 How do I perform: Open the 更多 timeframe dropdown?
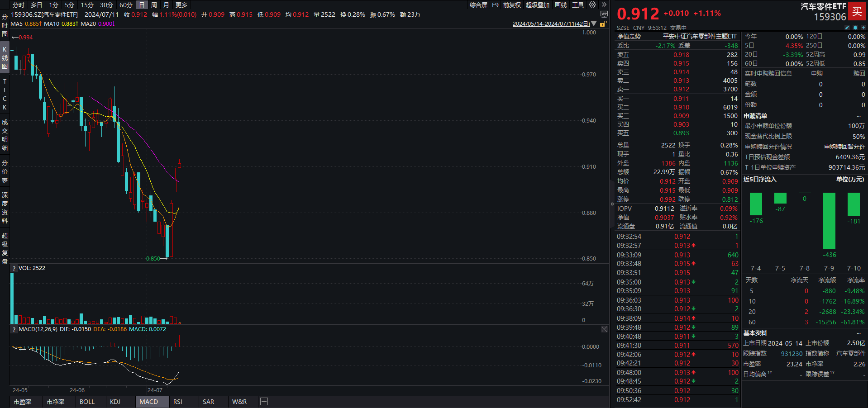tap(181, 5)
